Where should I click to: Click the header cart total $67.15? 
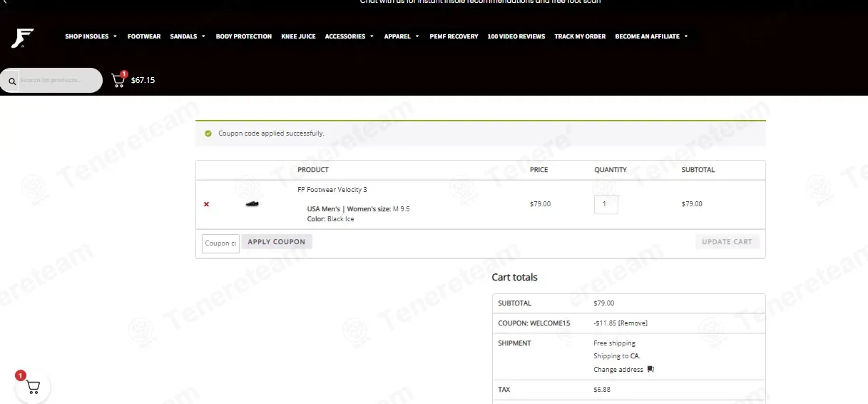click(143, 80)
